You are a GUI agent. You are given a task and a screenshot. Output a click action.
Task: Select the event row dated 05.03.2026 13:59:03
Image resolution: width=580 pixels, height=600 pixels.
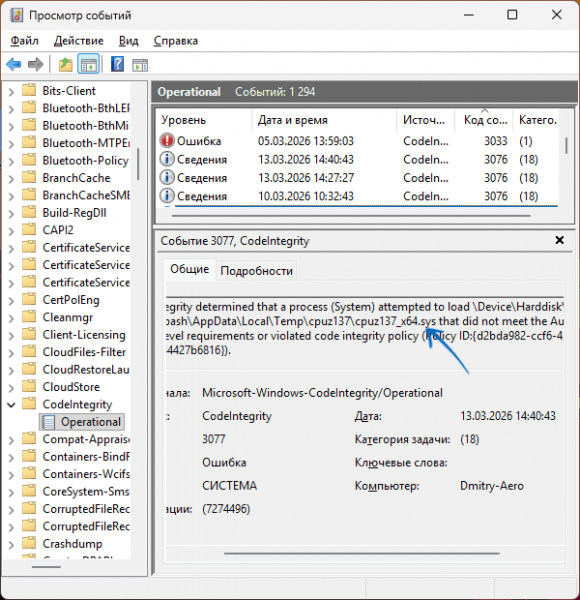pyautogui.click(x=358, y=141)
